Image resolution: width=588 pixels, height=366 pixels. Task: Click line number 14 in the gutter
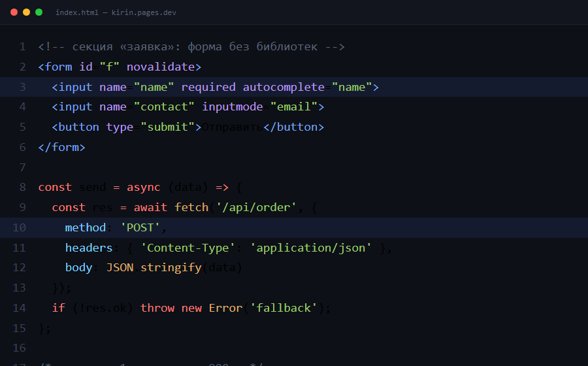tap(19, 308)
